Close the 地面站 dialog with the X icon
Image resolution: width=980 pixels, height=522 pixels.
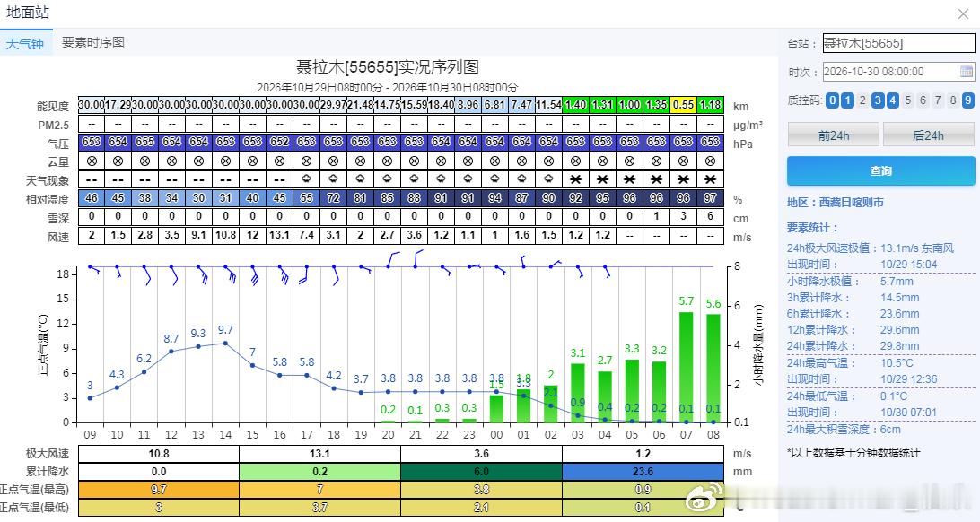coord(963,13)
